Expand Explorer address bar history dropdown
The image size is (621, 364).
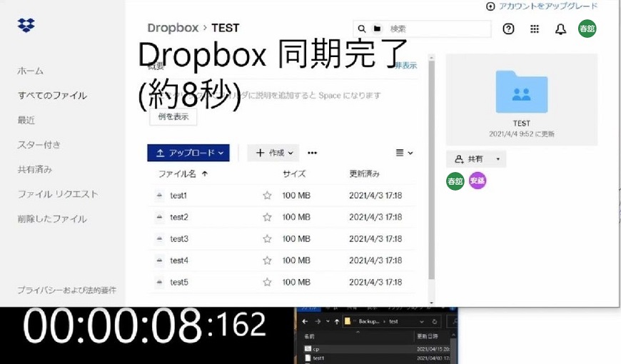(421, 322)
